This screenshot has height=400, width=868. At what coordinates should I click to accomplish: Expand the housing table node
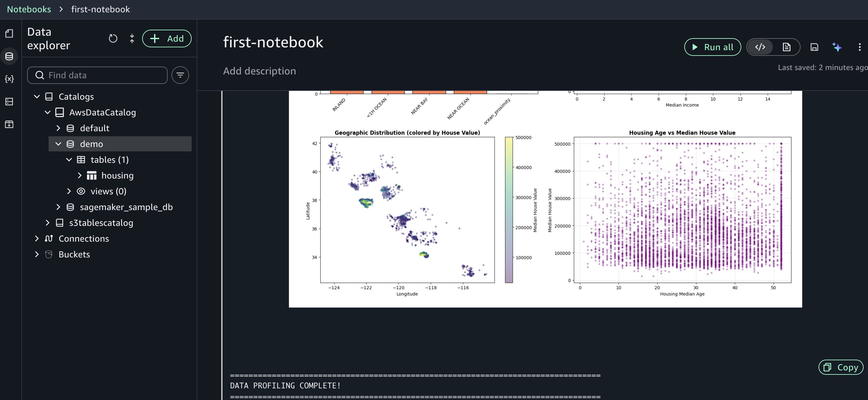point(80,175)
